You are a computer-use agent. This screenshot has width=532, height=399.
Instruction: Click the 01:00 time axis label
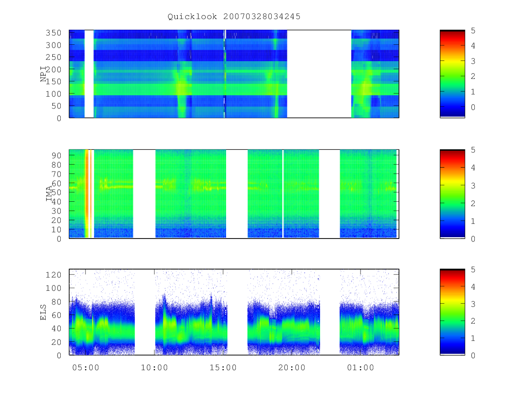(360, 368)
